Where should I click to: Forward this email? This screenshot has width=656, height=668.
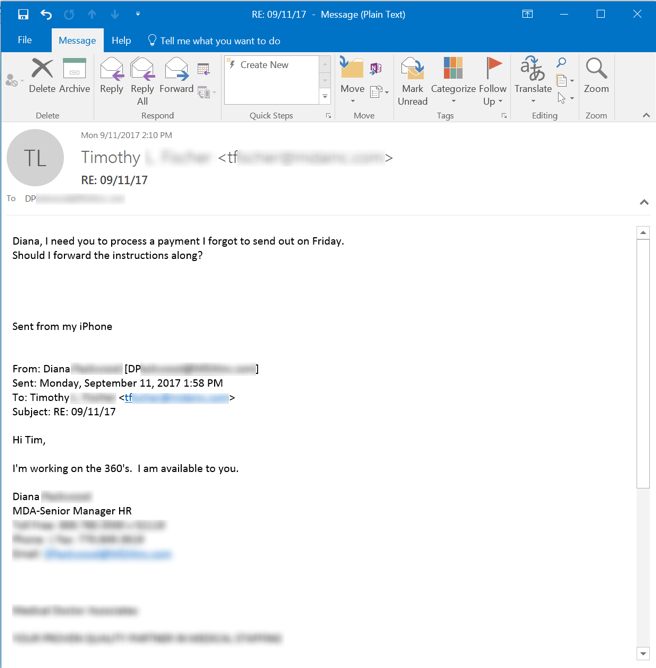(x=176, y=76)
